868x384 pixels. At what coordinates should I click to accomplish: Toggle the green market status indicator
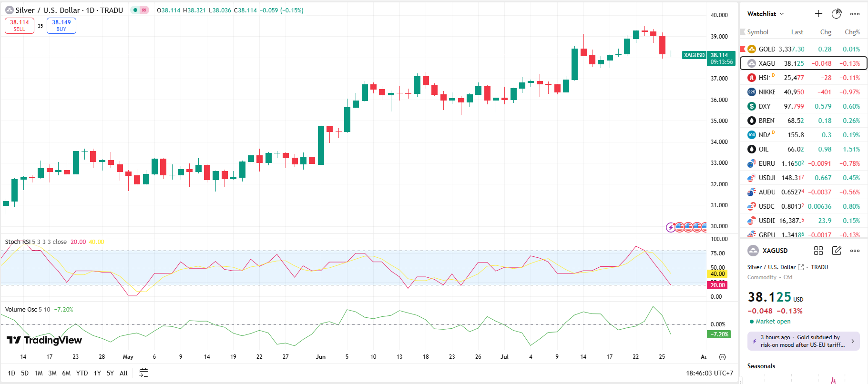point(135,10)
